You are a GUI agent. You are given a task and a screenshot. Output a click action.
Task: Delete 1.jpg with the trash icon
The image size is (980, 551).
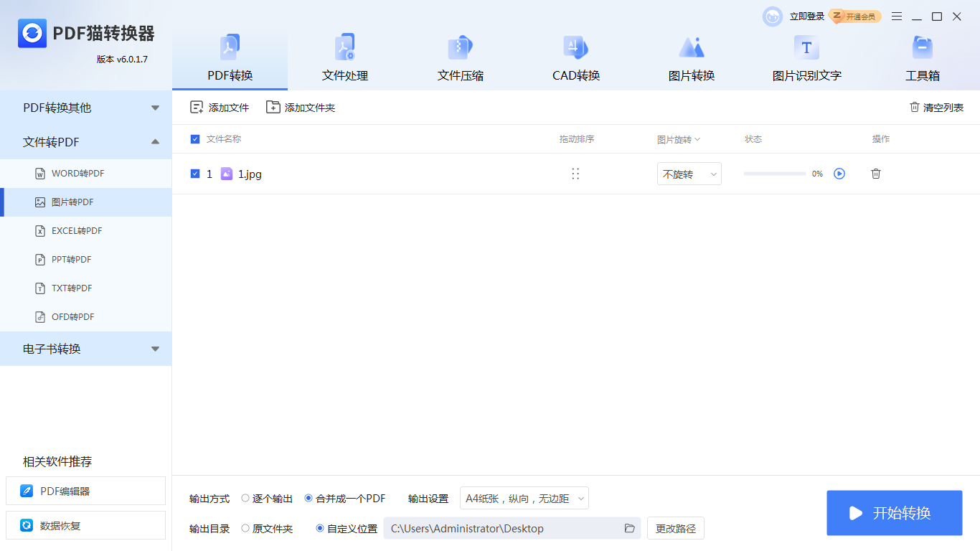(x=876, y=174)
